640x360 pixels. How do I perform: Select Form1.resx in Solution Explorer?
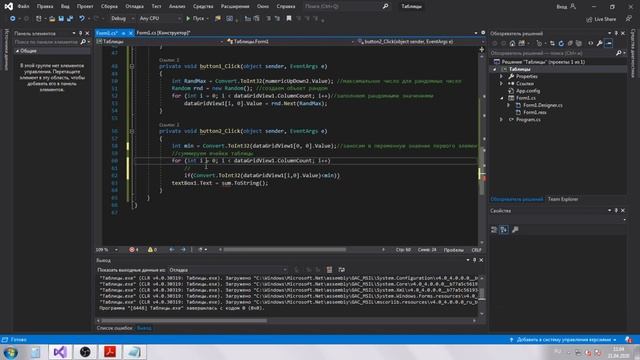tap(534, 112)
